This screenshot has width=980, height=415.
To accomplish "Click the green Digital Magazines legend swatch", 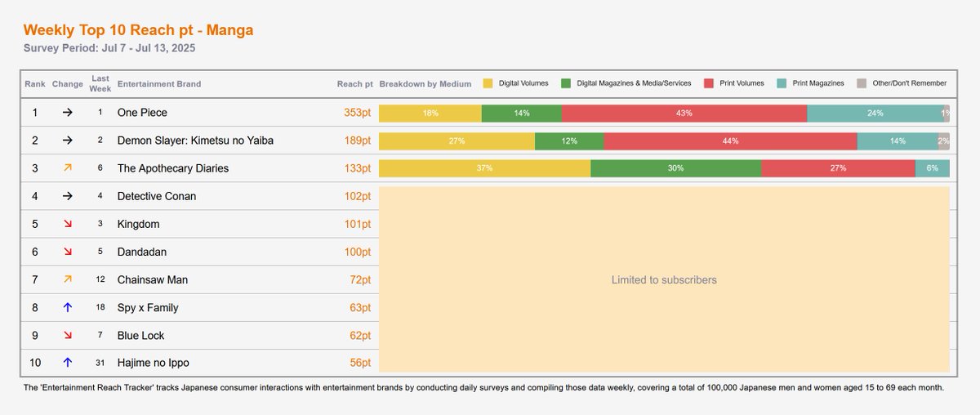I will click(566, 83).
